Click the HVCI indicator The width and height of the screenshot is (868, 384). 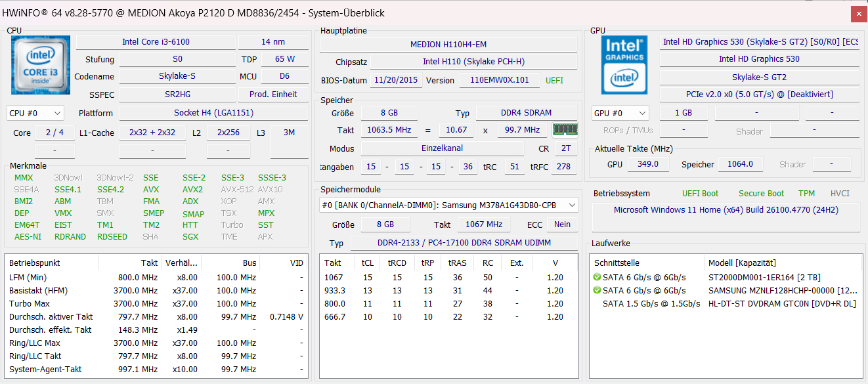tap(840, 194)
